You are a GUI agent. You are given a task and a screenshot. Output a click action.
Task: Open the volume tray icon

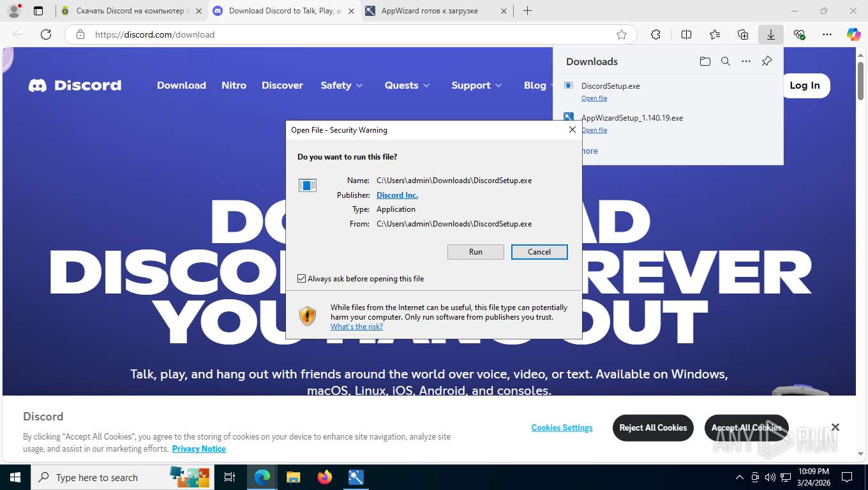click(x=770, y=477)
